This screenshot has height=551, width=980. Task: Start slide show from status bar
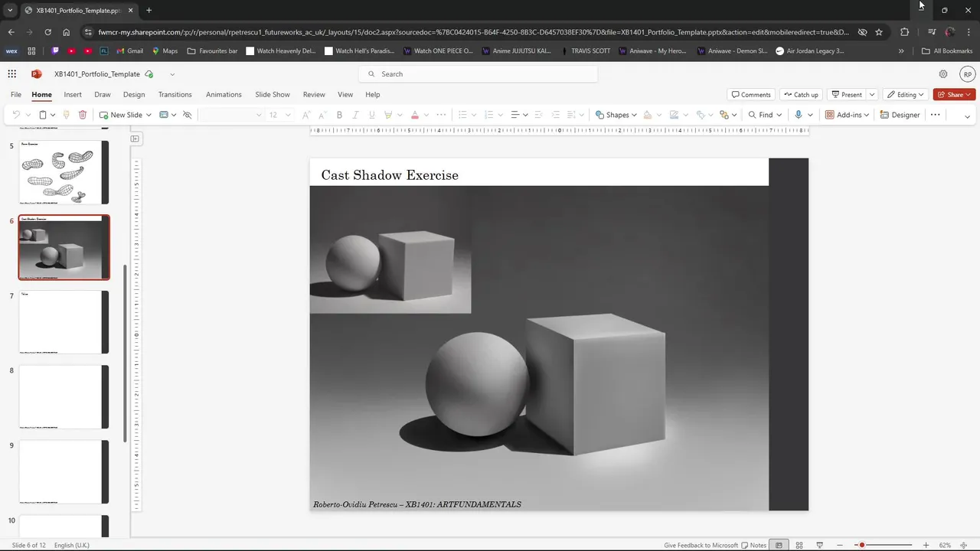819,545
